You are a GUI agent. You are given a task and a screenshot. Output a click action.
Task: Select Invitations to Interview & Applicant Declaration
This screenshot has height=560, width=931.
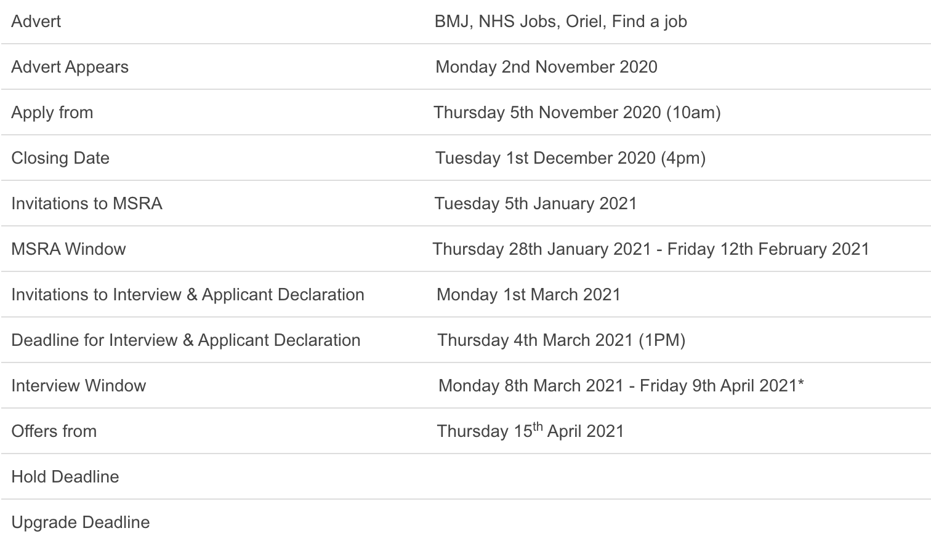click(188, 295)
